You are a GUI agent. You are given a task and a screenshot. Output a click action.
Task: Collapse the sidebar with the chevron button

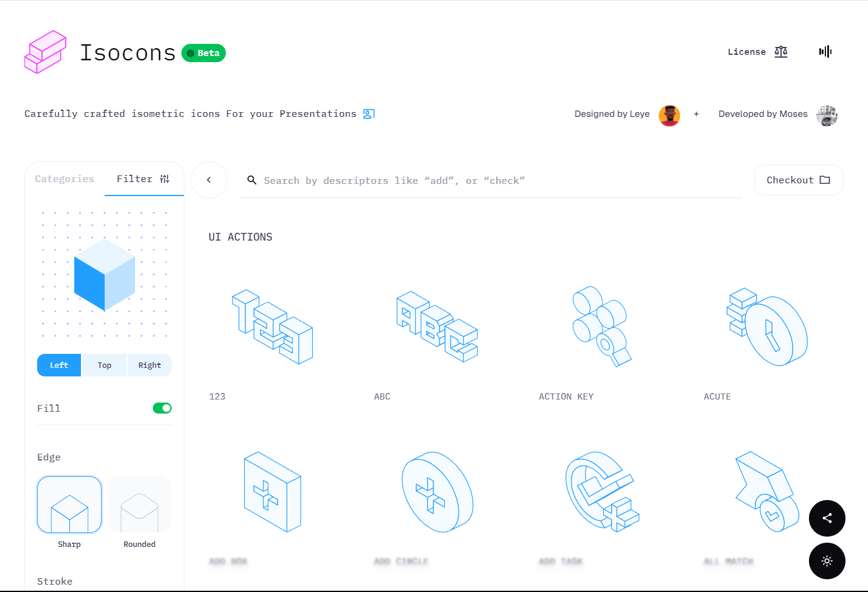209,180
